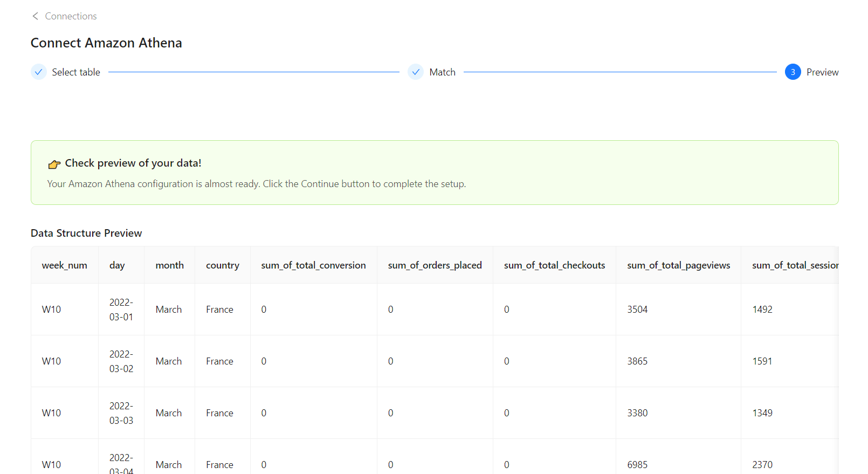
Task: Click sessions value 1492
Action: (762, 310)
